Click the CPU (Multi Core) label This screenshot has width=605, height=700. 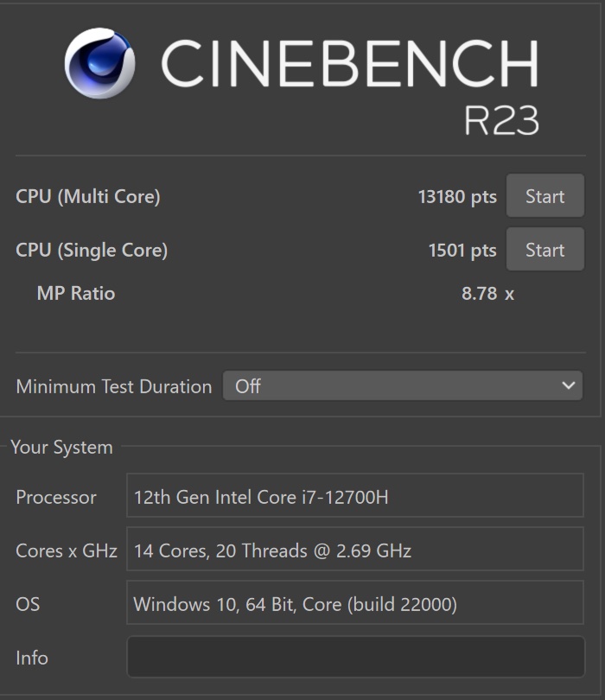click(x=88, y=197)
